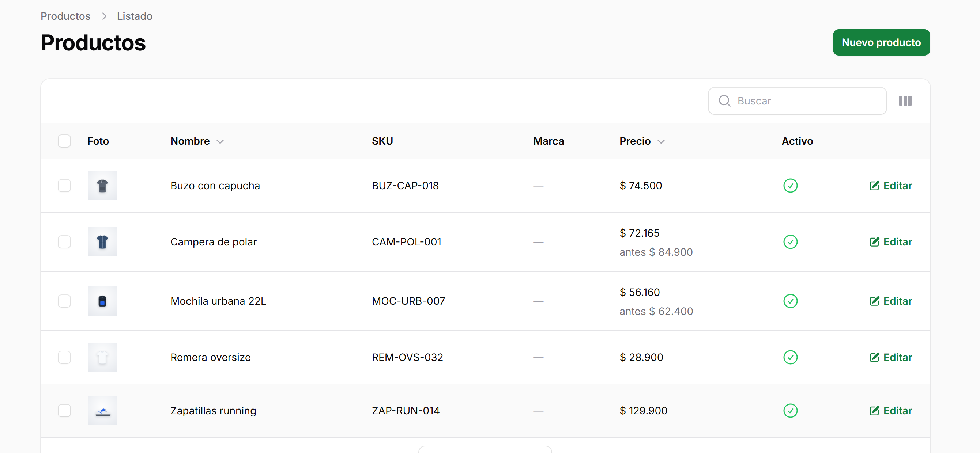Sort by Precio column header
The height and width of the screenshot is (453, 980).
(642, 141)
